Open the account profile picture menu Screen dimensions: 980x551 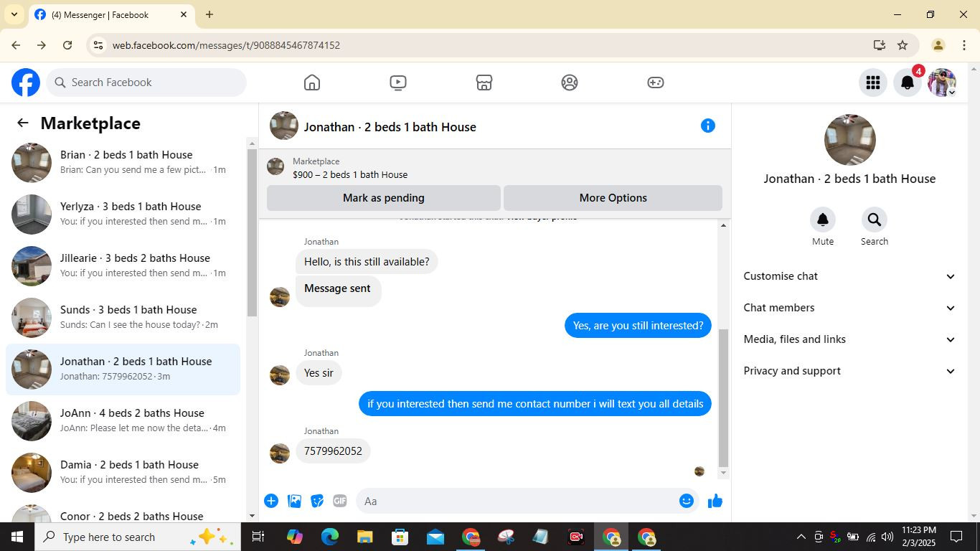pos(942,83)
